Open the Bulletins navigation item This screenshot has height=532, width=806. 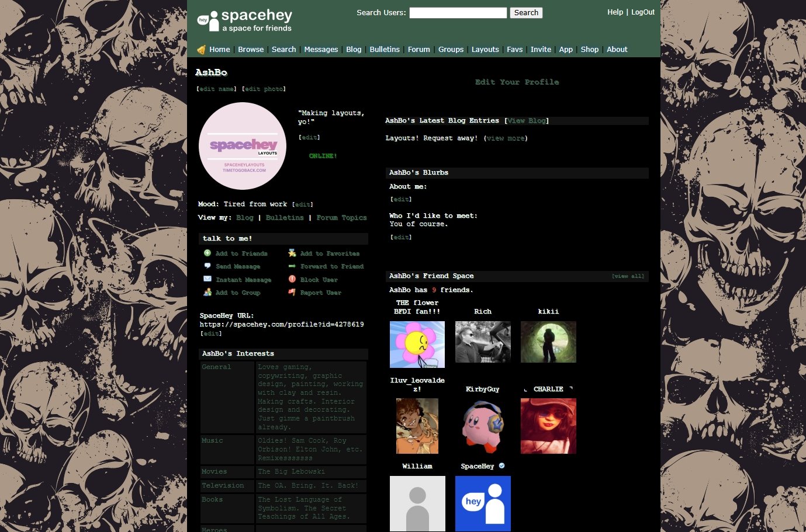385,50
